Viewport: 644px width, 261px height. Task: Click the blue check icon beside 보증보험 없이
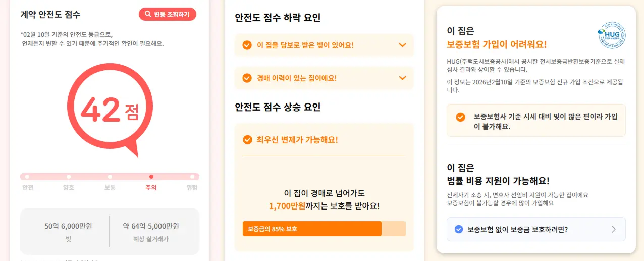459,229
